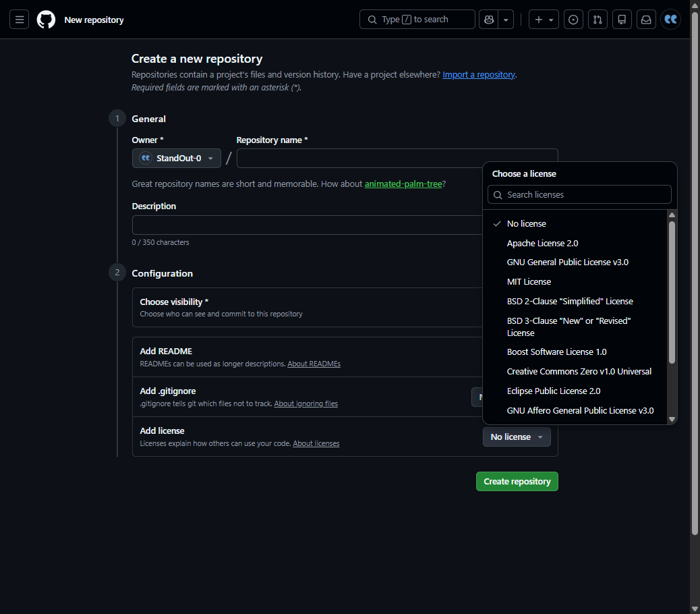
Task: Select Eclipse Public License 2.0
Action: point(575,391)
